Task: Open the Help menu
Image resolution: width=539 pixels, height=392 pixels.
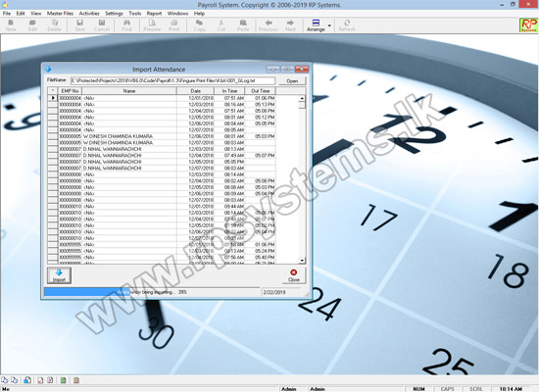Action: pos(199,14)
